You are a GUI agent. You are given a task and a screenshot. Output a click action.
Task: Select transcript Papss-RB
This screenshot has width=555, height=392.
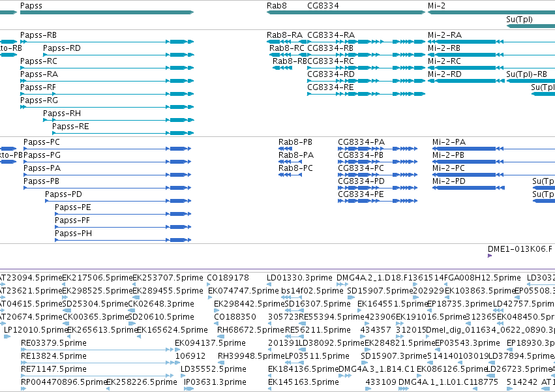point(38,35)
